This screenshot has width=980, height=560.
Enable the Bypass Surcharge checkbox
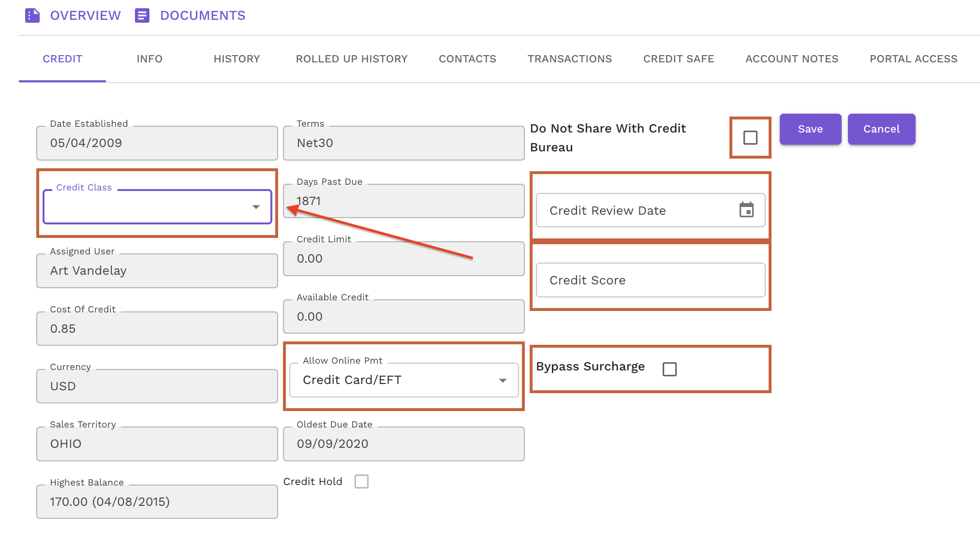(669, 369)
